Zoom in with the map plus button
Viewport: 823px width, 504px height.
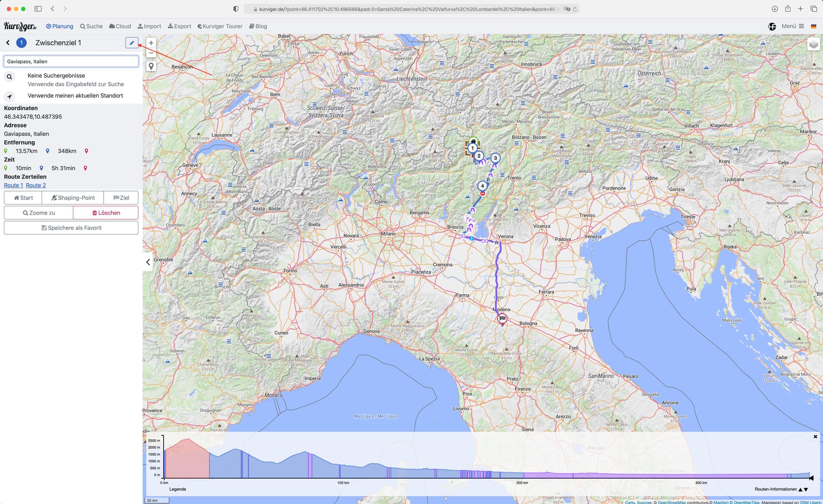pos(151,43)
